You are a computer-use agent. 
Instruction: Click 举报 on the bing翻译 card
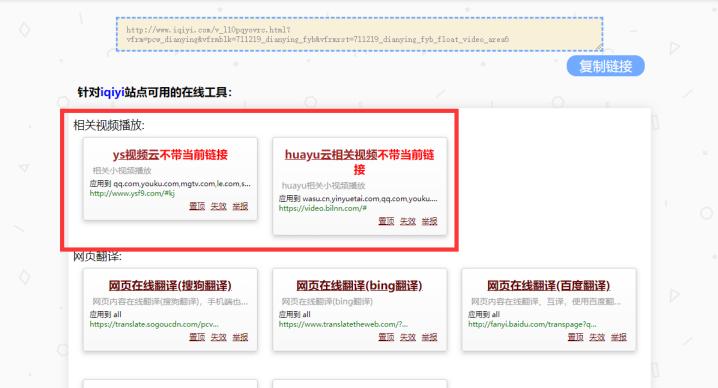[429, 337]
